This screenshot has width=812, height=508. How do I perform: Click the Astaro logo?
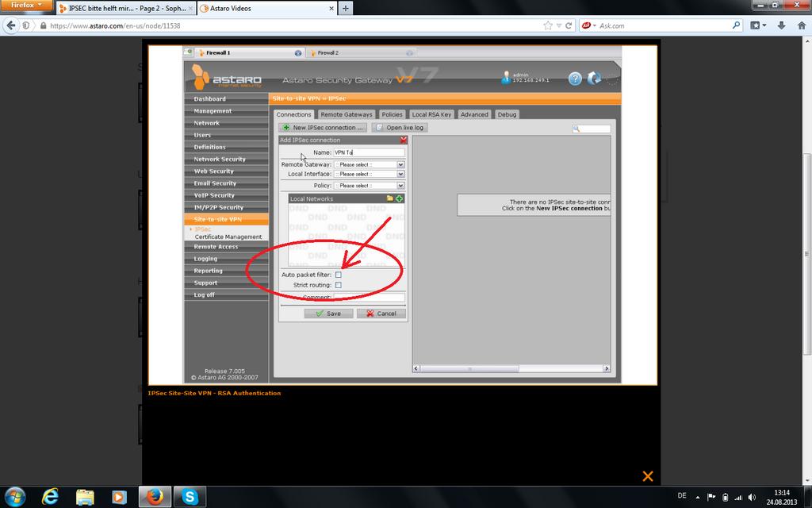click(x=226, y=77)
